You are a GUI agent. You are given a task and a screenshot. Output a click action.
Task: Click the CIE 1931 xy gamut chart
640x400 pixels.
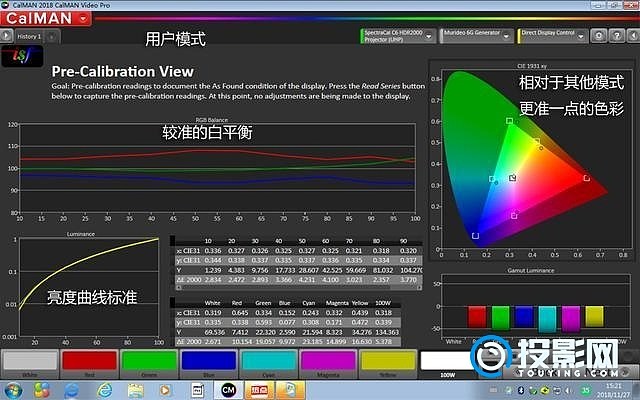pyautogui.click(x=536, y=158)
